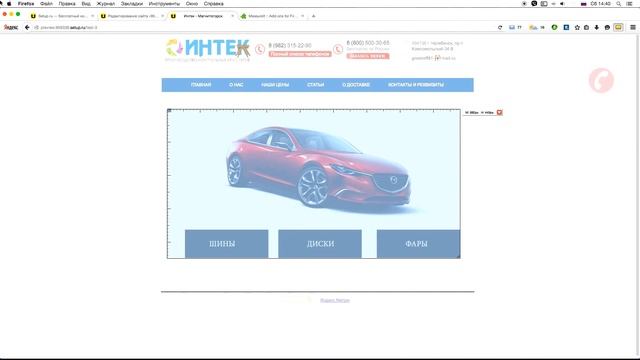Go back using the browser back arrow
The height and width of the screenshot is (360, 640).
(27, 27)
